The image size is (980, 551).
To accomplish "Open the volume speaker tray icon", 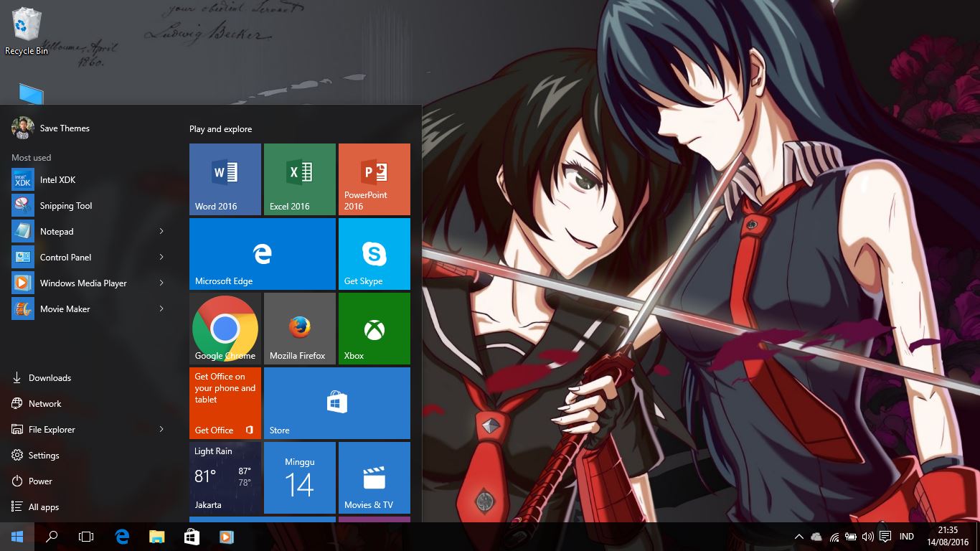I will tap(868, 537).
